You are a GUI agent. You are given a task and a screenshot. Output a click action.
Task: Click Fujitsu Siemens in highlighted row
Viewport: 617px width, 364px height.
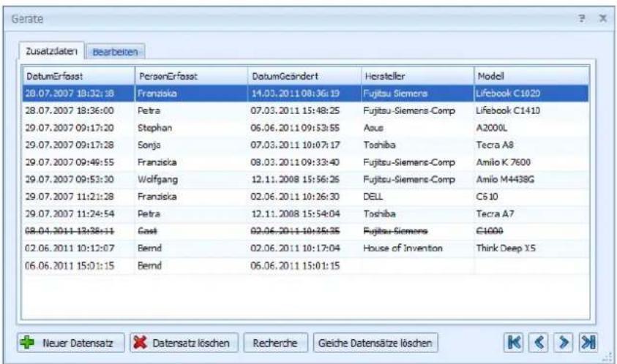(417, 93)
